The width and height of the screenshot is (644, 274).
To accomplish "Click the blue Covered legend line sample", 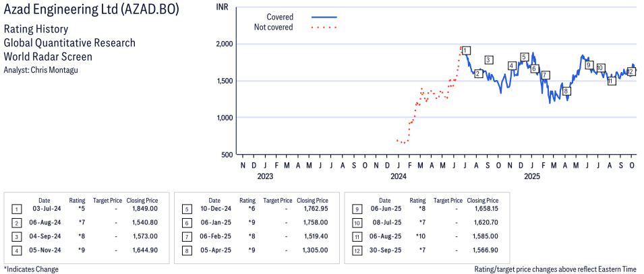I will click(x=324, y=17).
